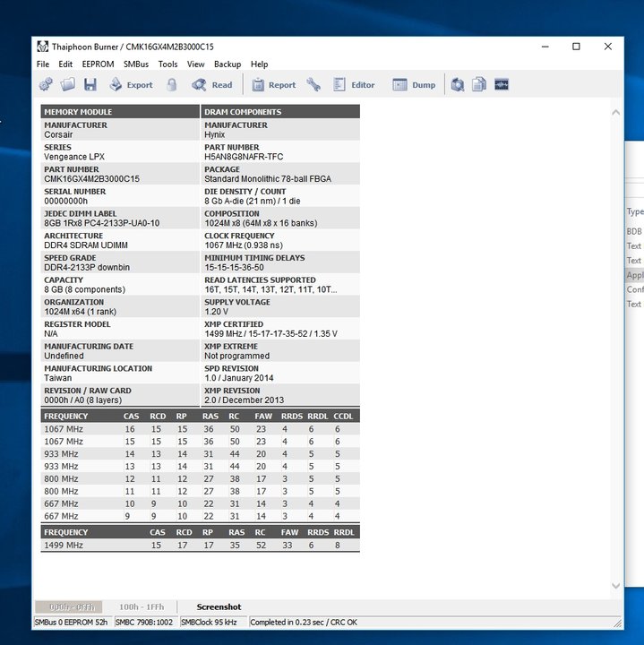Open the Report toolbar button

click(x=274, y=85)
